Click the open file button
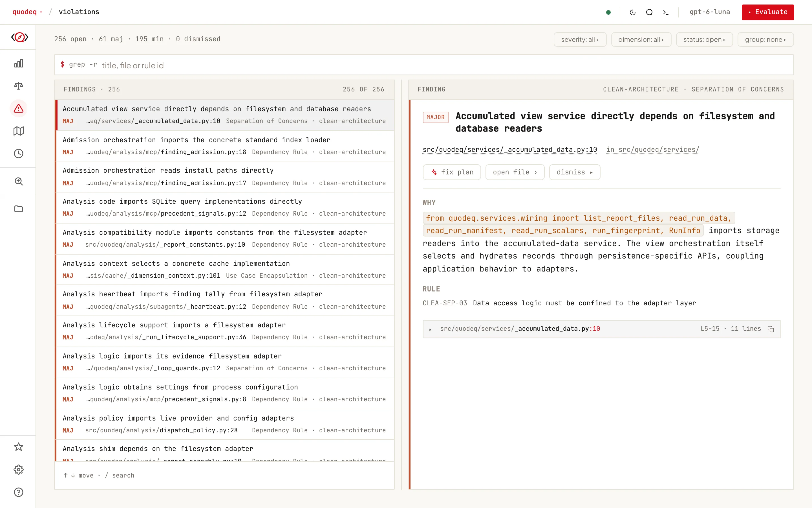Image resolution: width=812 pixels, height=508 pixels. pyautogui.click(x=515, y=172)
